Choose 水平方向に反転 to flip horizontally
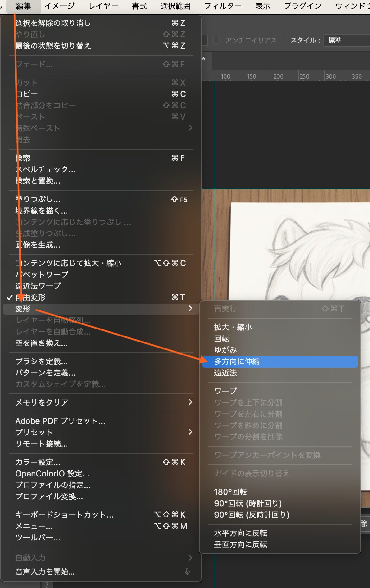Screen dimensions: 370x588 pos(241,533)
